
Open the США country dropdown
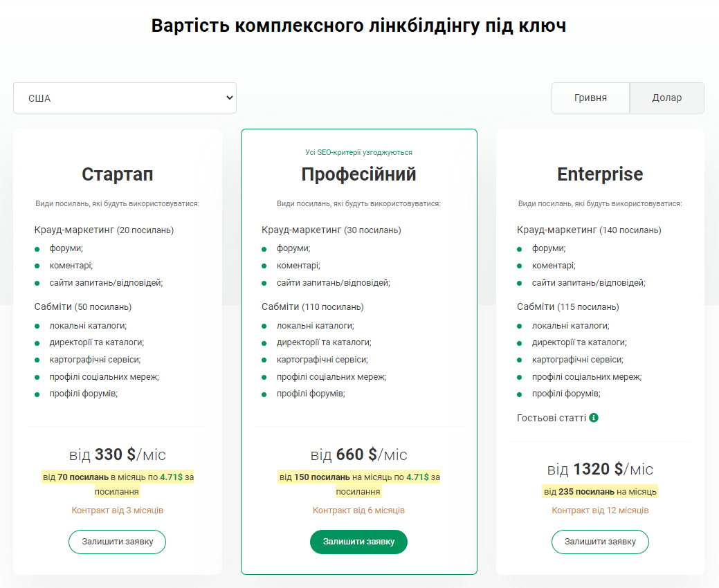[x=125, y=98]
